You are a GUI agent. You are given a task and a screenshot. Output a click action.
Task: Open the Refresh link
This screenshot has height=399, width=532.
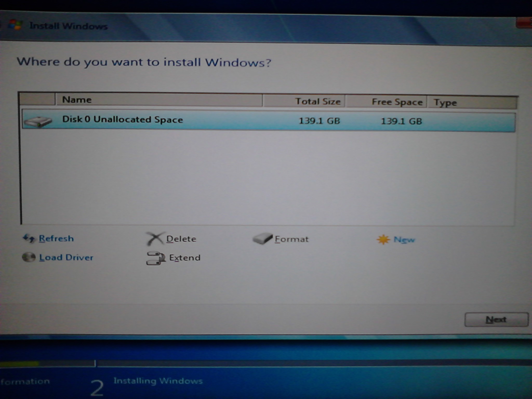tap(56, 238)
